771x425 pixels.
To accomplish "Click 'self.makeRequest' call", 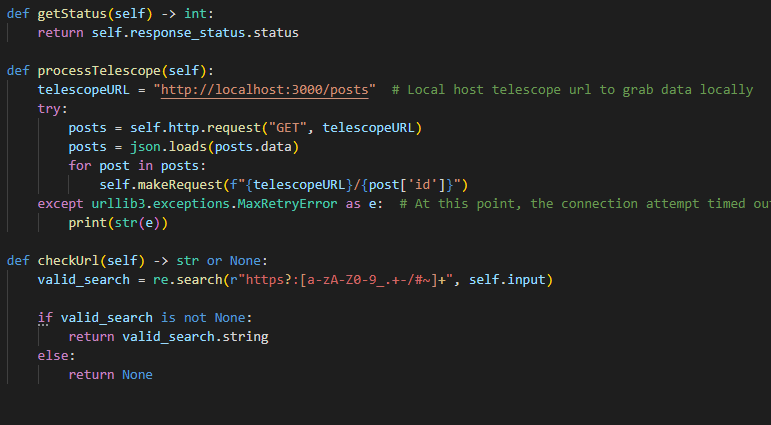I will [161, 185].
